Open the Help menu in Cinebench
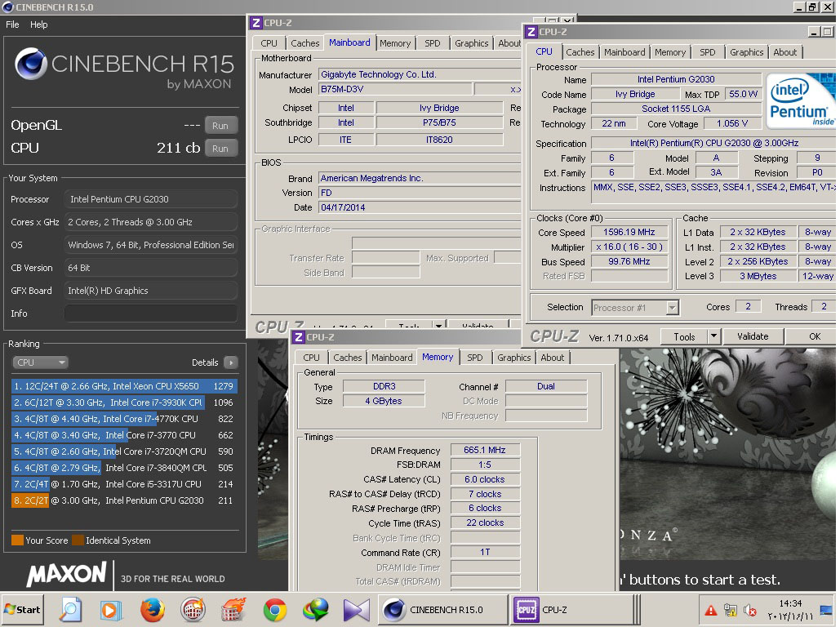Screen dimensions: 840x627 click(x=38, y=24)
